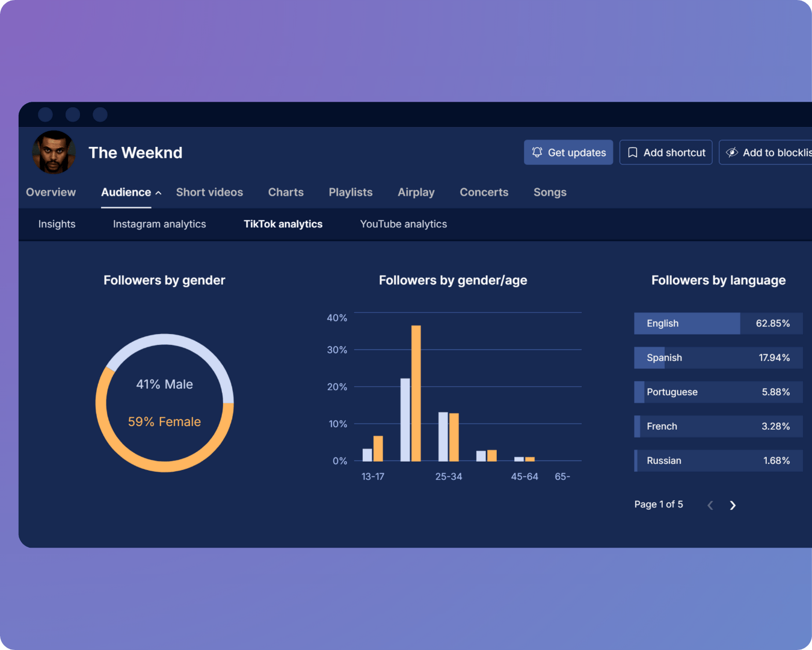Click The Weeknd profile picture

(54, 152)
